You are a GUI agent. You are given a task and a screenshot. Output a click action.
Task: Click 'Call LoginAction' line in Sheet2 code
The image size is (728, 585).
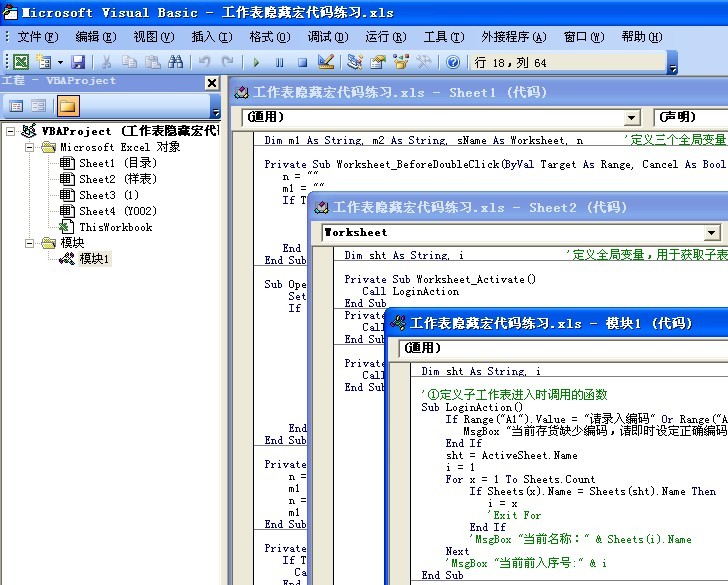410,291
